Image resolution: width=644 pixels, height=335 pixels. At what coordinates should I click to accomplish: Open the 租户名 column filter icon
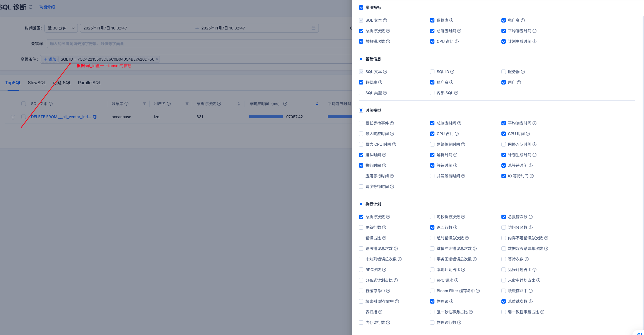(187, 104)
